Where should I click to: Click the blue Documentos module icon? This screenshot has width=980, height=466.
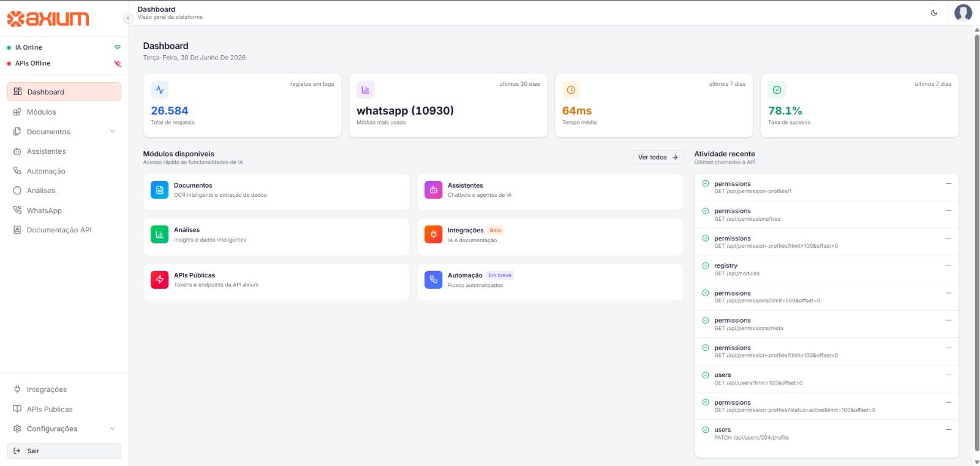click(160, 190)
